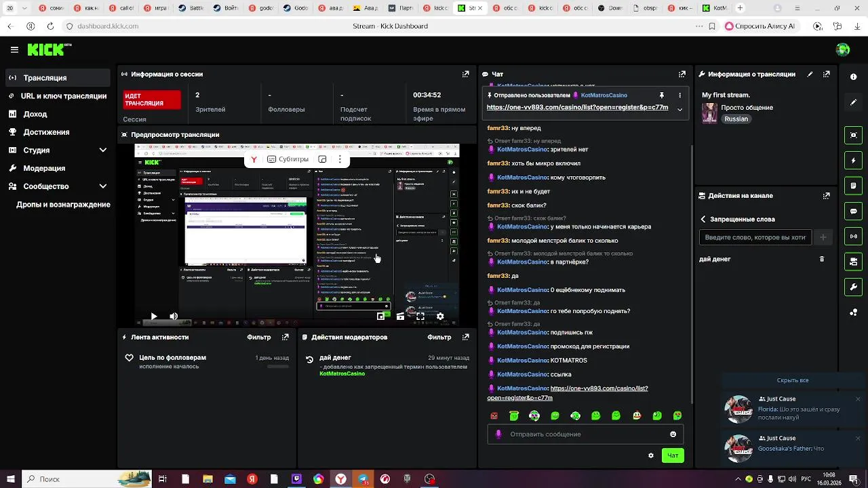868x488 pixels.
Task: Toggle the broadcast signal widget in rail
Action: [x=854, y=237]
